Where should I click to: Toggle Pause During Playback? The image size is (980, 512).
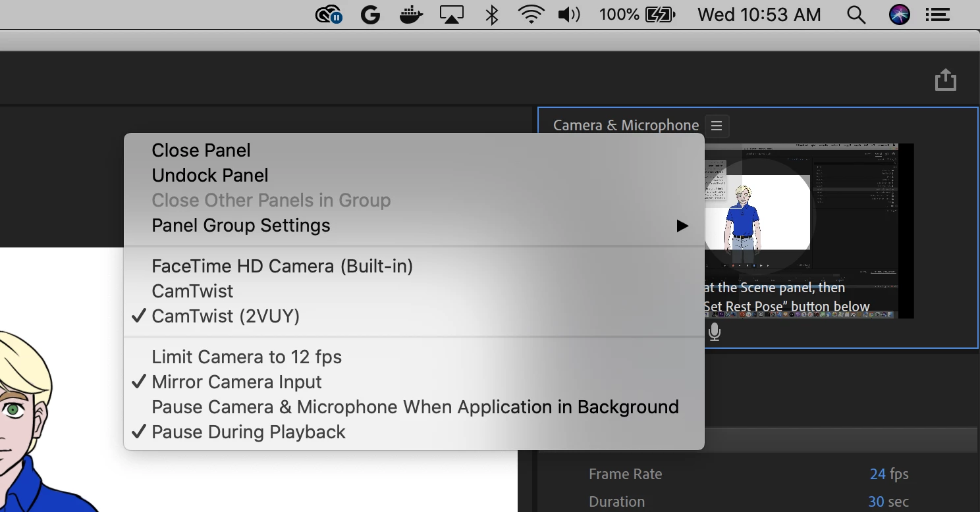[414, 432]
